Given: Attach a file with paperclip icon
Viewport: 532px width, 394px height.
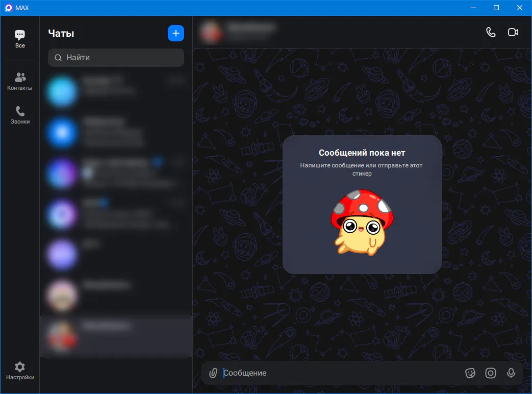Looking at the screenshot, I should 213,373.
